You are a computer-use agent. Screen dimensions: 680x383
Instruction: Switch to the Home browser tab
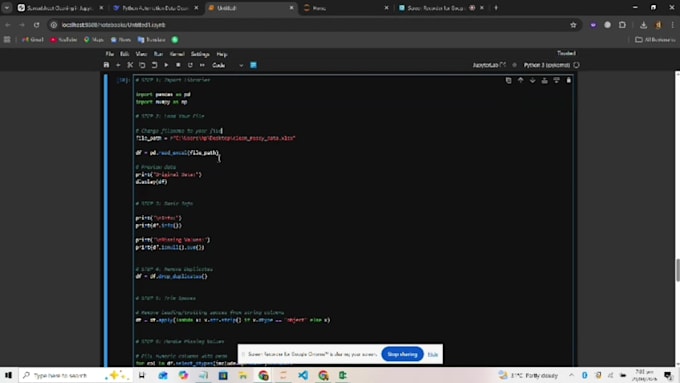click(346, 8)
